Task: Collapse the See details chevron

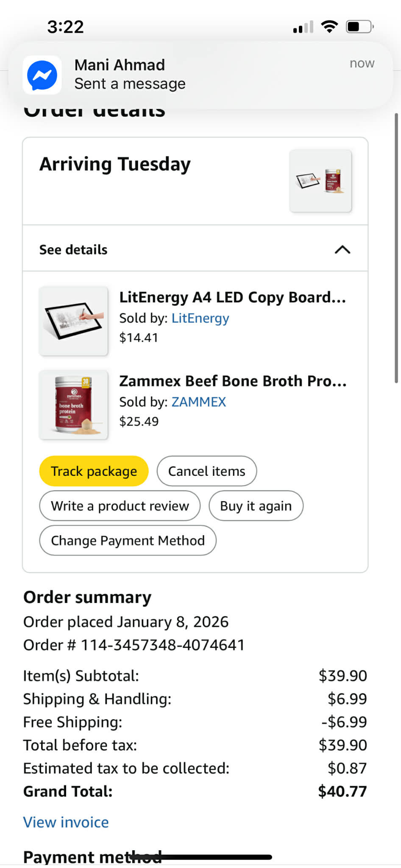Action: (x=343, y=250)
